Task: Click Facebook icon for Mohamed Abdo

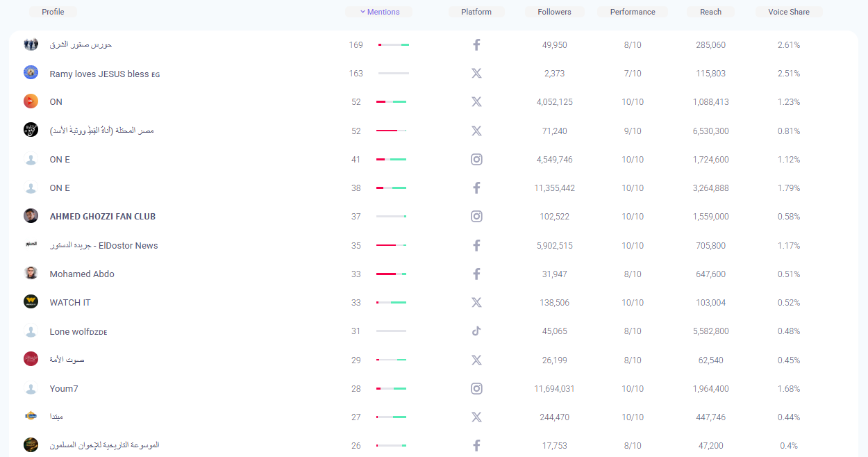Action: [476, 274]
